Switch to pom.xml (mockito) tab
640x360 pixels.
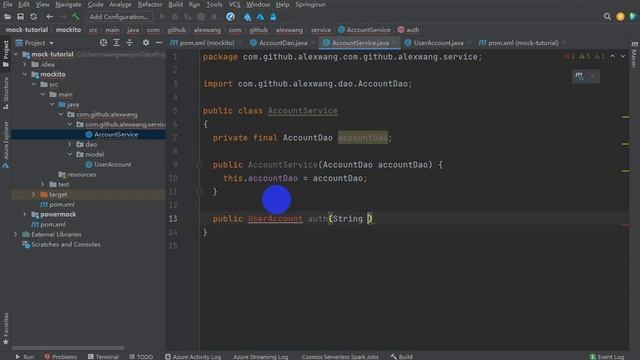click(207, 43)
